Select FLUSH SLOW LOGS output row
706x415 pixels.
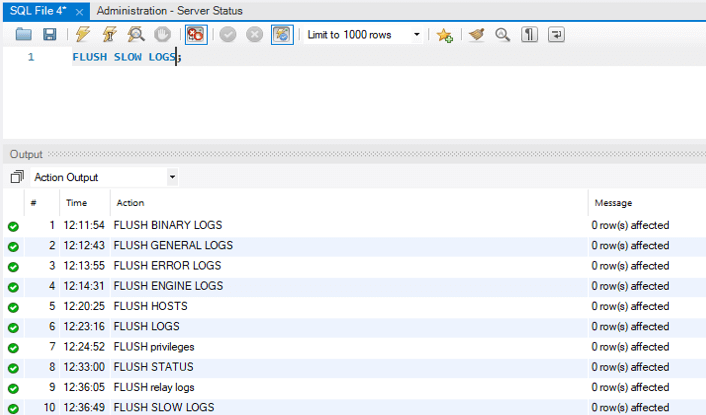pyautogui.click(x=355, y=407)
